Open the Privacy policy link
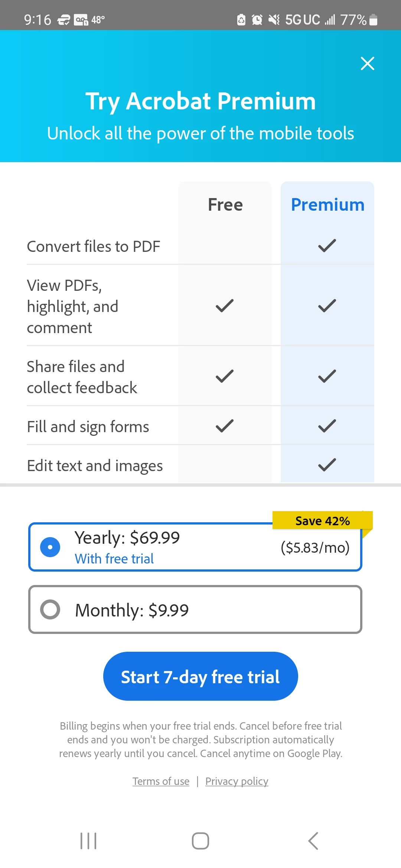The height and width of the screenshot is (868, 401). pos(237,781)
